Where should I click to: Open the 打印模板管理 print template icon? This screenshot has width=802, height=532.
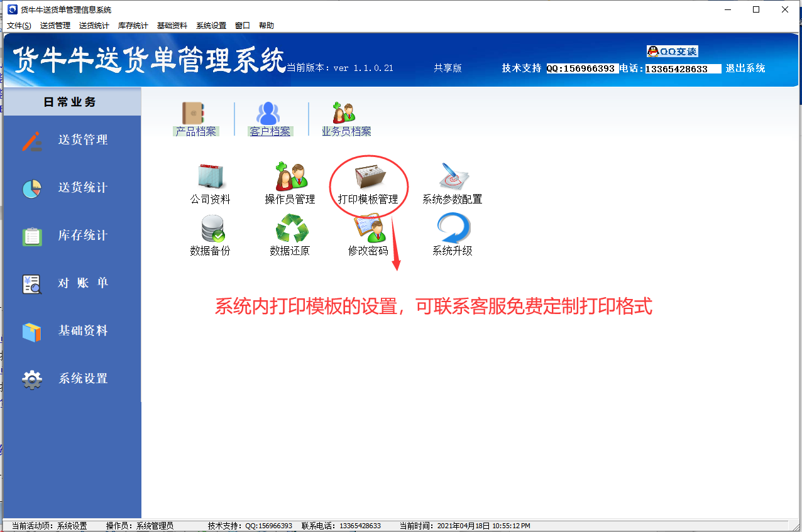pos(370,176)
